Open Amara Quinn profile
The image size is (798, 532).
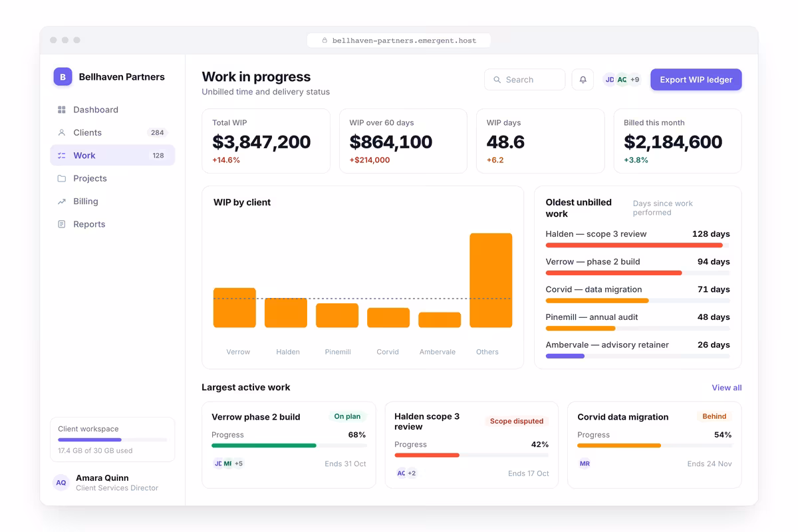(112, 483)
